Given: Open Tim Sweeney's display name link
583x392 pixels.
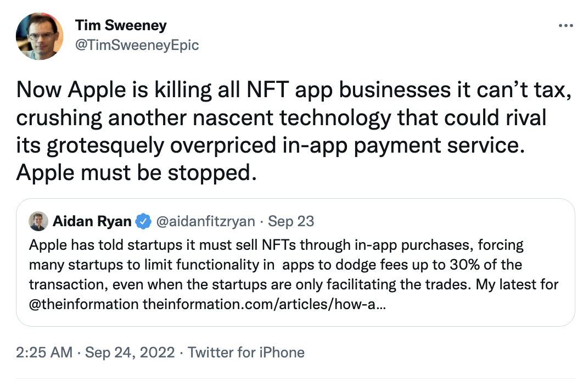Looking at the screenshot, I should [x=120, y=25].
